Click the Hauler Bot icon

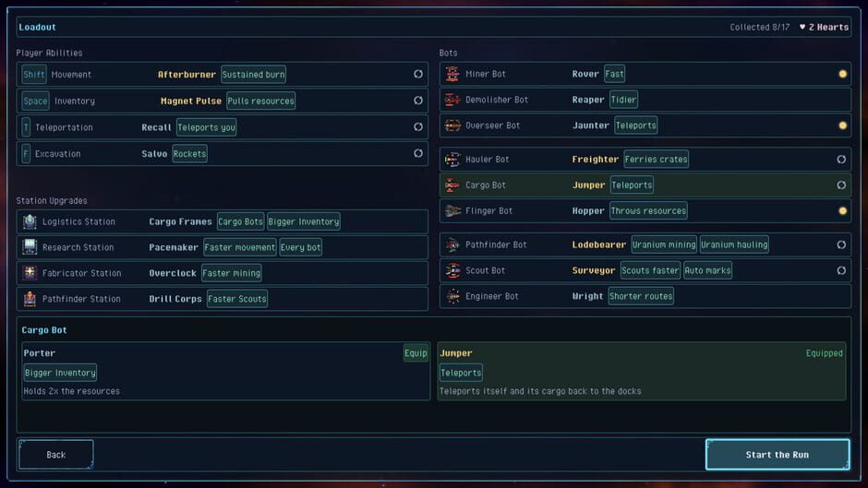pyautogui.click(x=452, y=160)
